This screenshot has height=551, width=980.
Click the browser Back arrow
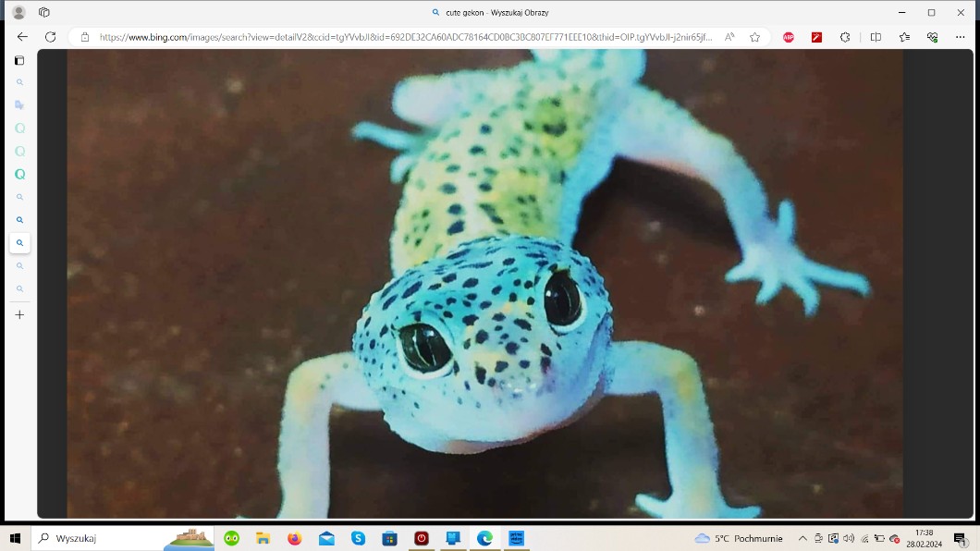(22, 37)
